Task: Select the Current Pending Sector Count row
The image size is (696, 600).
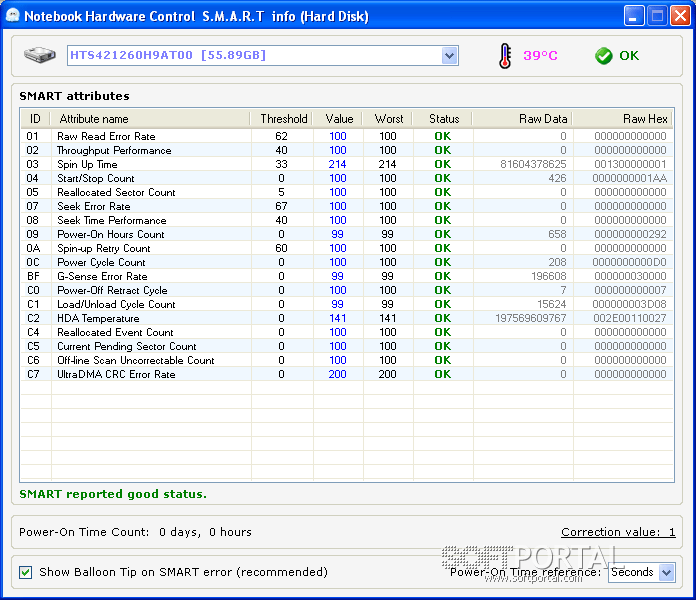Action: pos(347,346)
